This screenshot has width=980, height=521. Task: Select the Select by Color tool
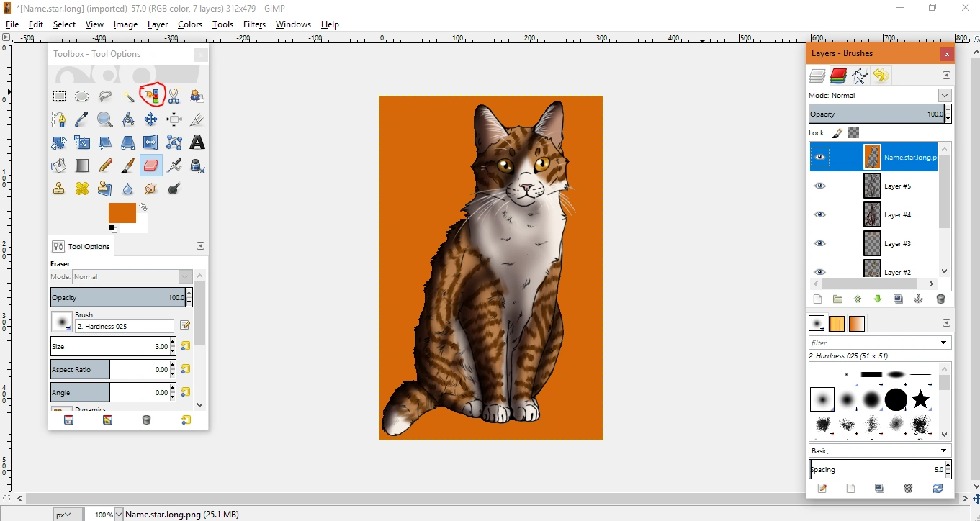pos(152,96)
